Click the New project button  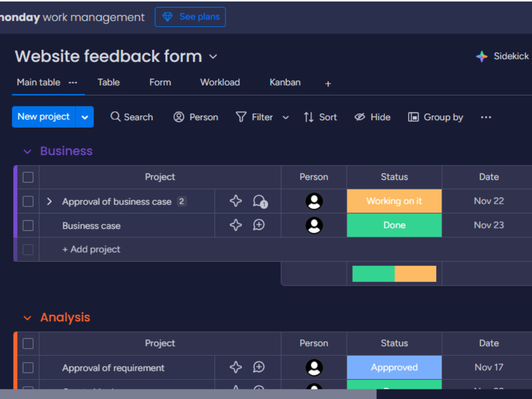44,117
